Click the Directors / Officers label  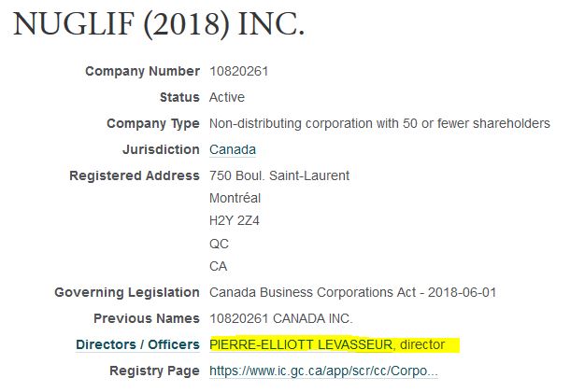pyautogui.click(x=137, y=345)
